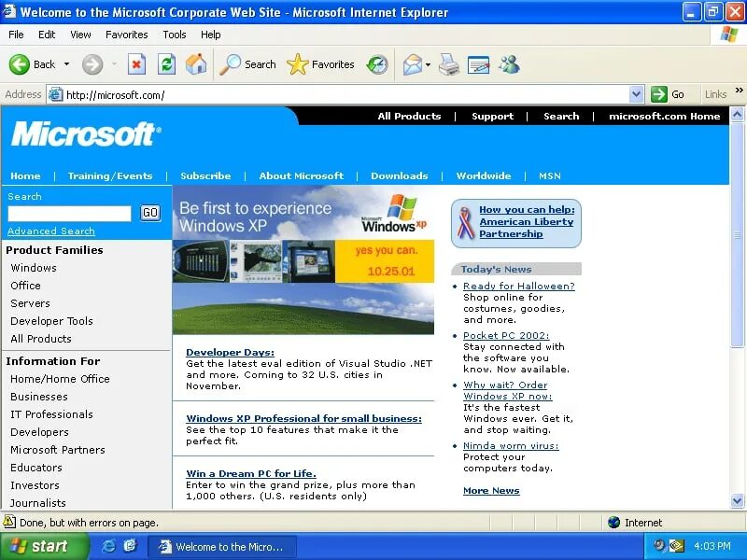The height and width of the screenshot is (560, 747).
Task: Refresh the page using the Refresh icon
Action: 166,64
